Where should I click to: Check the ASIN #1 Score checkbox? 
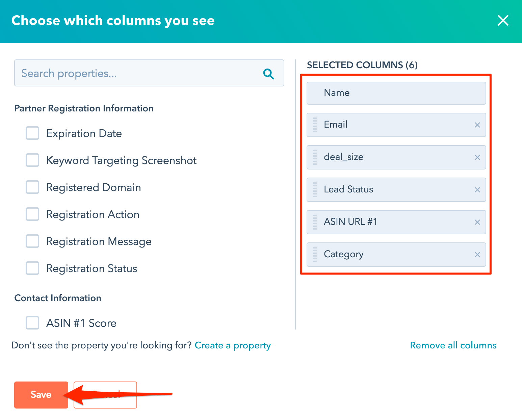pyautogui.click(x=32, y=323)
